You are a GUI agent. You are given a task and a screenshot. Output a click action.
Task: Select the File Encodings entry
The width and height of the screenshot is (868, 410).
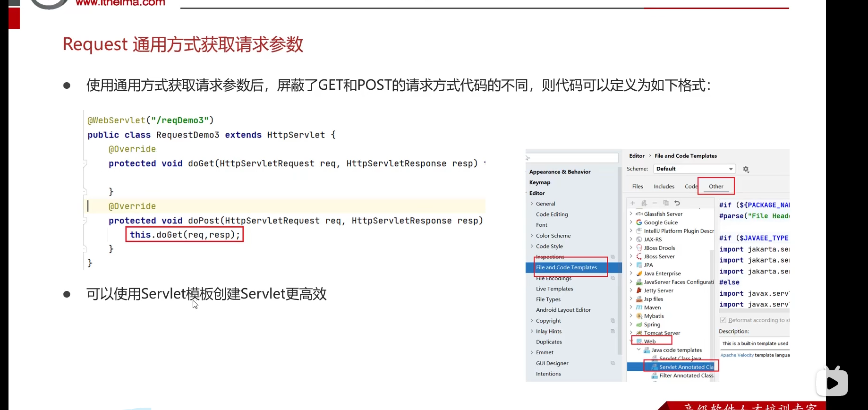pos(553,278)
